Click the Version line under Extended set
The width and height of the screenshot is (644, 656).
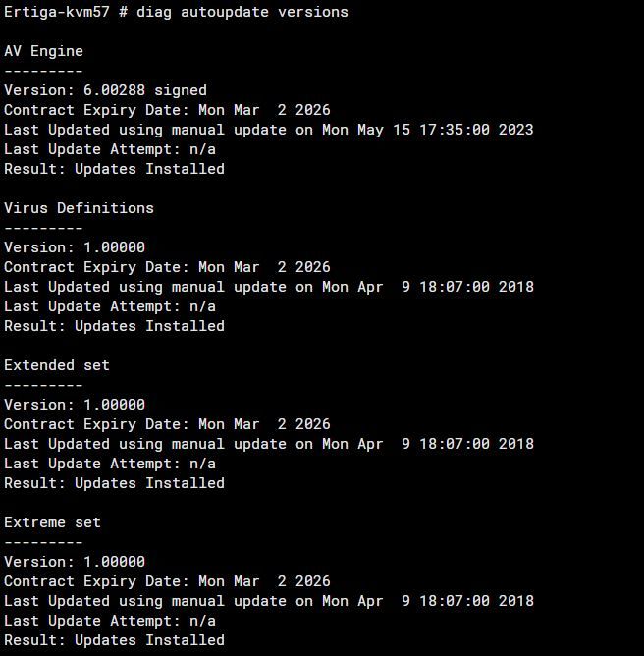point(75,405)
